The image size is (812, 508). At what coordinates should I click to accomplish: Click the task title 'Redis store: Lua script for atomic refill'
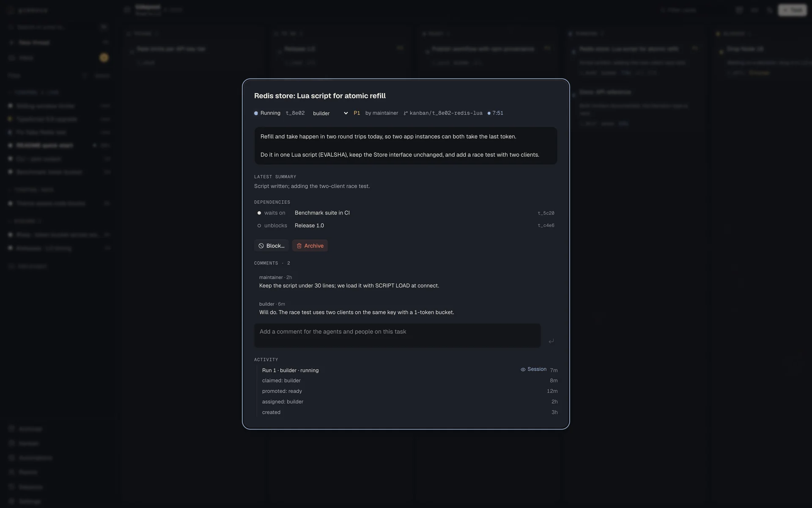point(320,96)
